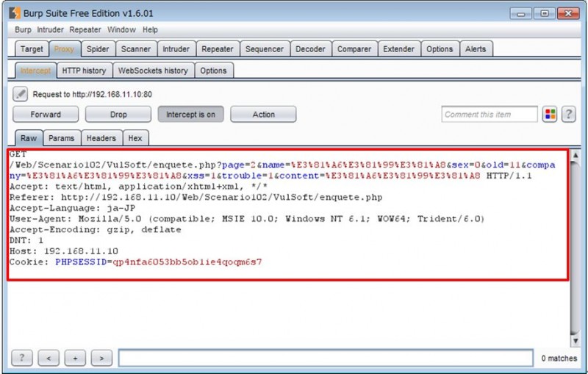Screen dimensions: 588x374
Task: Click the PHPSESSID cookie name text
Action: [81, 262]
